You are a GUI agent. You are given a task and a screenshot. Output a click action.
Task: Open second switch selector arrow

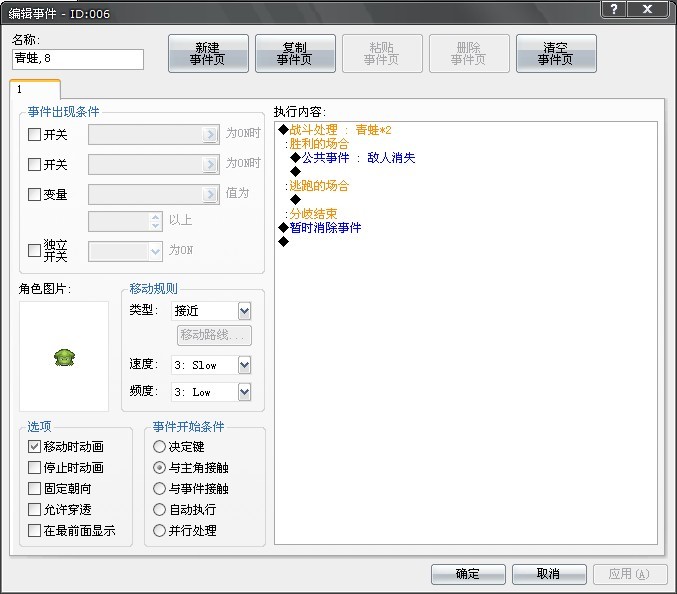coord(210,164)
